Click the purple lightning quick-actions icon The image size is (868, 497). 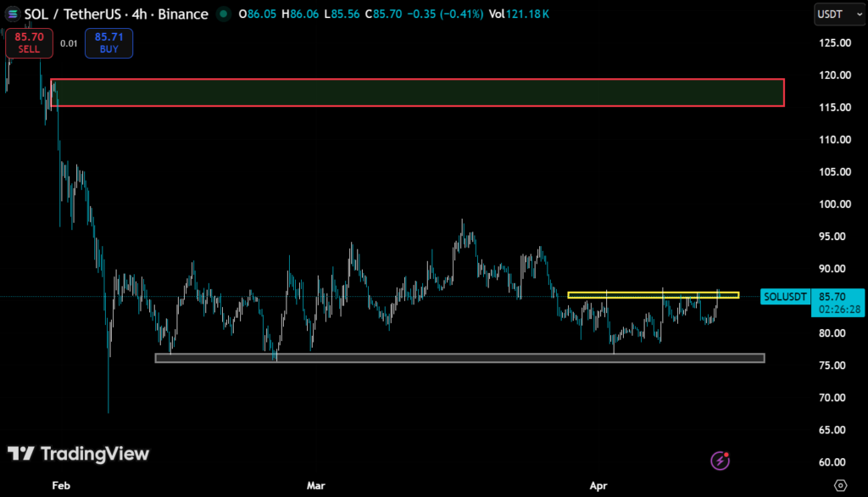pos(720,461)
